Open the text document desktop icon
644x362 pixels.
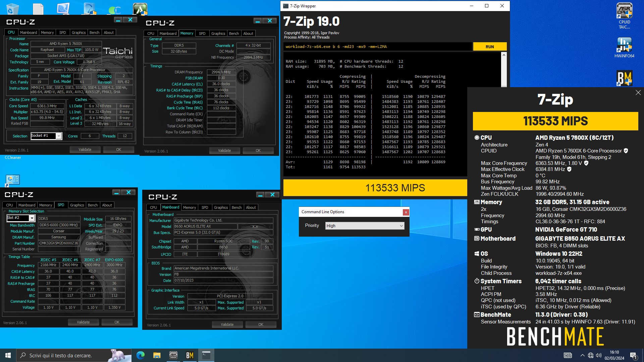click(x=38, y=8)
